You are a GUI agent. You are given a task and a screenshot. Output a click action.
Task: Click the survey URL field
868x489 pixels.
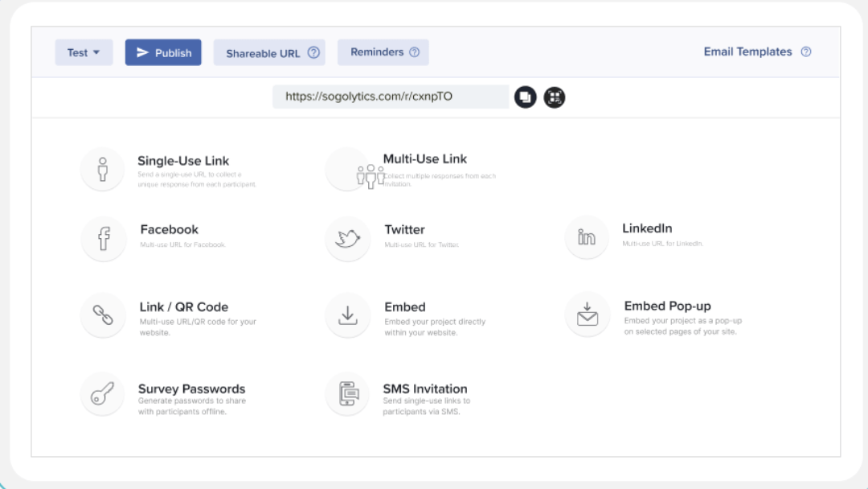(391, 97)
